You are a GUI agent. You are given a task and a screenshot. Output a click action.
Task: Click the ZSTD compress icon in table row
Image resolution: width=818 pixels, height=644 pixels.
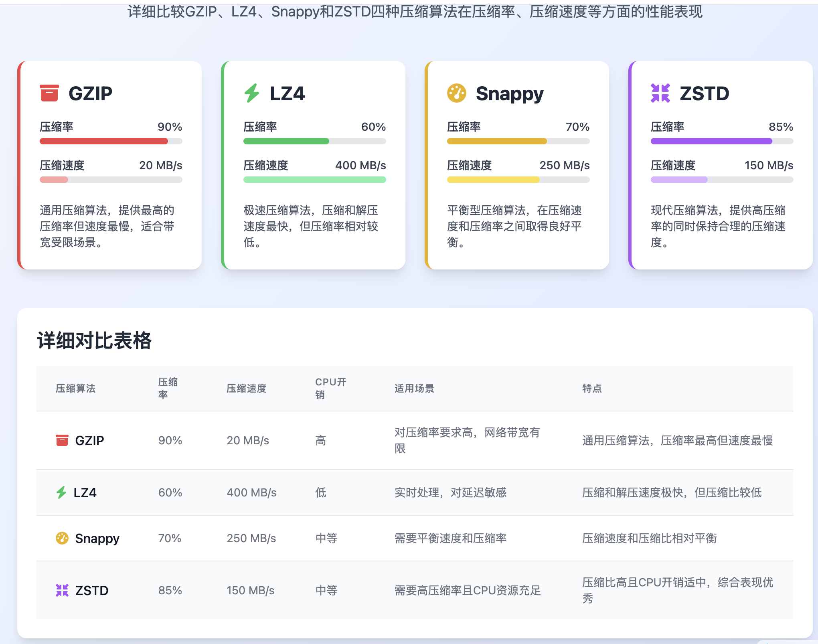62,590
